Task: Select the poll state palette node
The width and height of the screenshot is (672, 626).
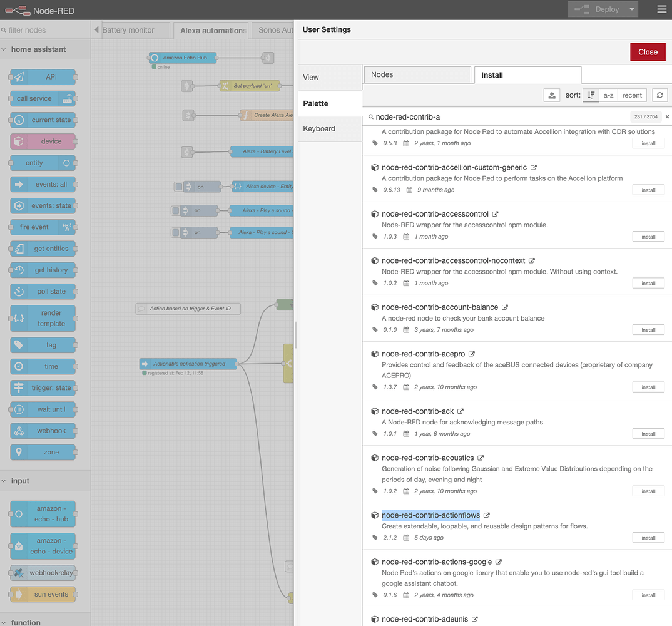Action: (x=43, y=292)
